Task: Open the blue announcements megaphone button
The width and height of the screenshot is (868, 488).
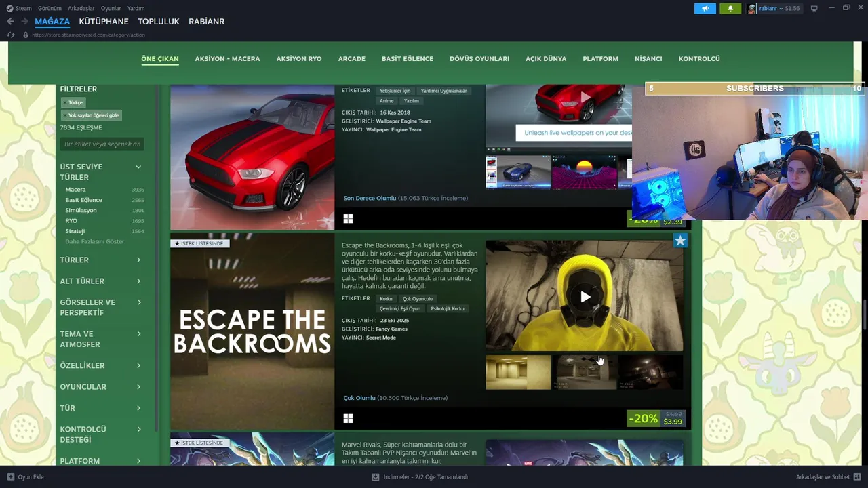Action: pos(705,8)
